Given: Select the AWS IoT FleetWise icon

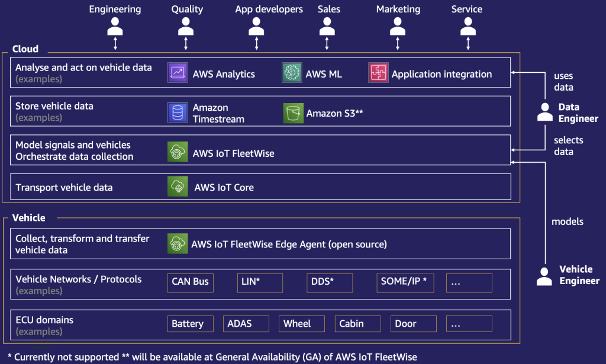Looking at the screenshot, I should (x=177, y=152).
